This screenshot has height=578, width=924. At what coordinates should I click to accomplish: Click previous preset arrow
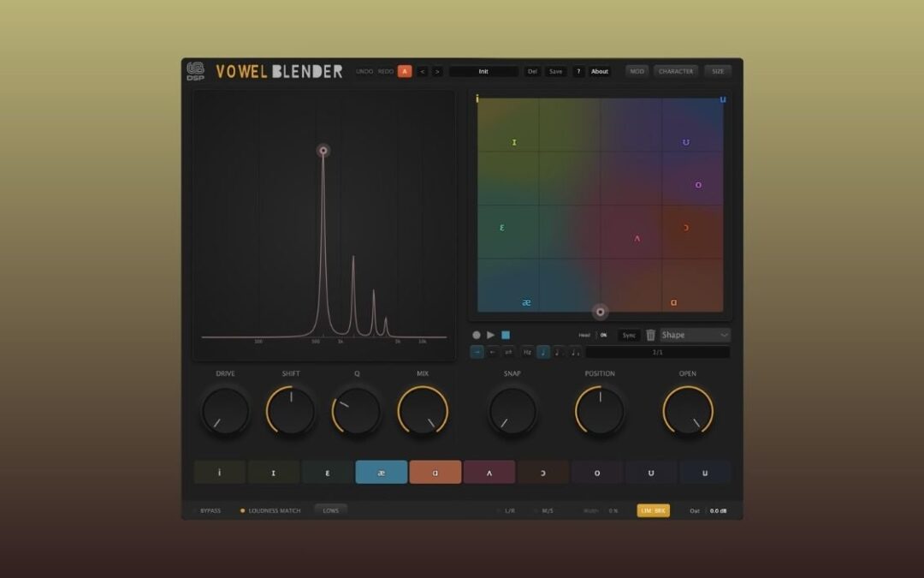(422, 71)
